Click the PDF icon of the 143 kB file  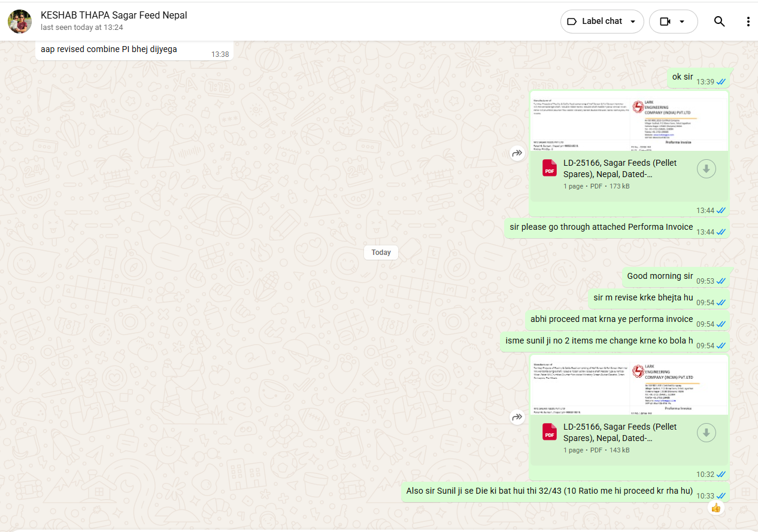pos(550,431)
